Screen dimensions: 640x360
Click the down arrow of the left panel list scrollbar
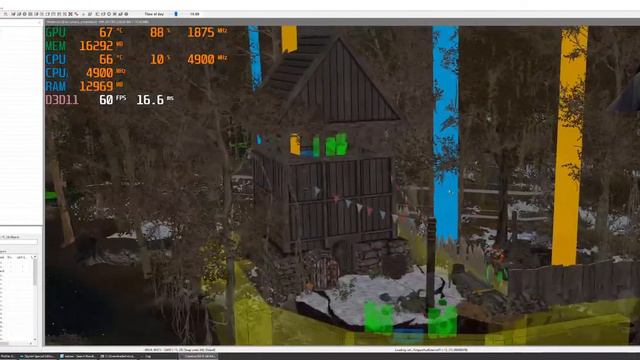35,339
